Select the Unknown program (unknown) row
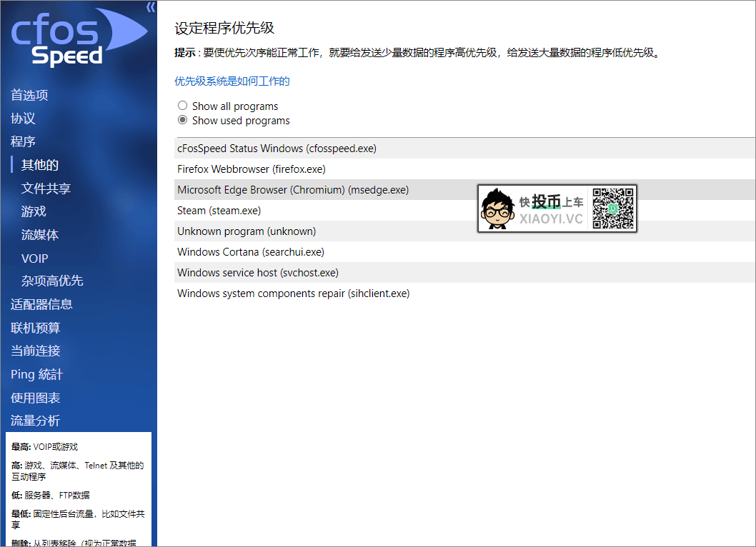The height and width of the screenshot is (547, 756). point(464,231)
